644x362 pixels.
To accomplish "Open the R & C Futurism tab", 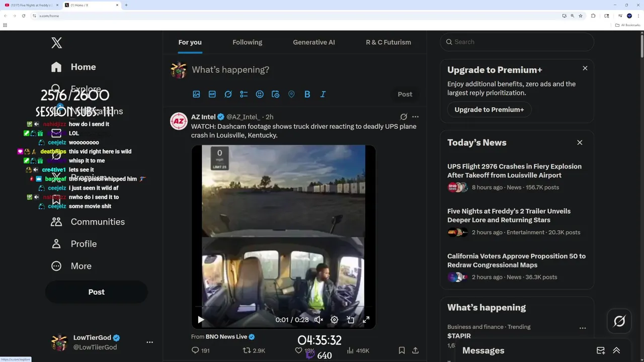I will [388, 42].
